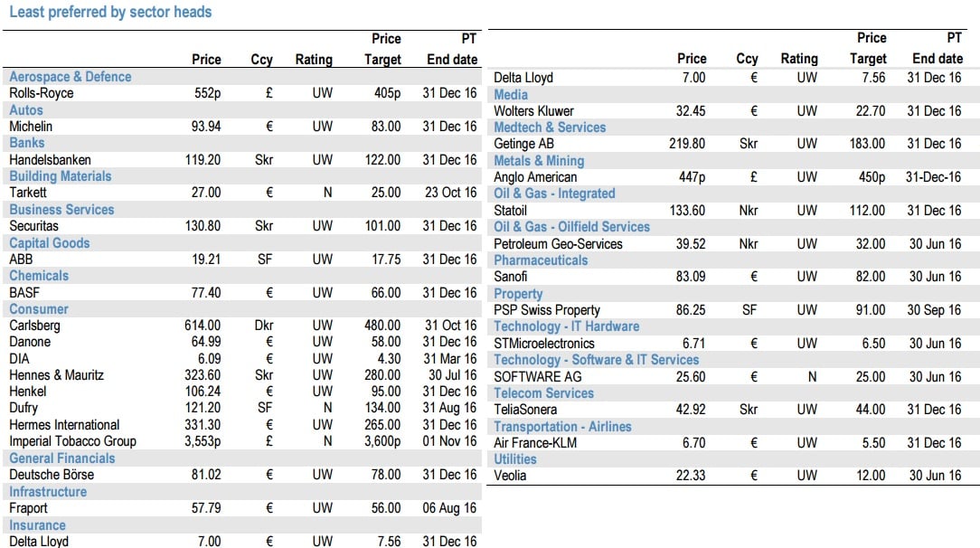Select the Pharmaceuticals sector heading
Viewport: 980px width, 548px height.
541,260
